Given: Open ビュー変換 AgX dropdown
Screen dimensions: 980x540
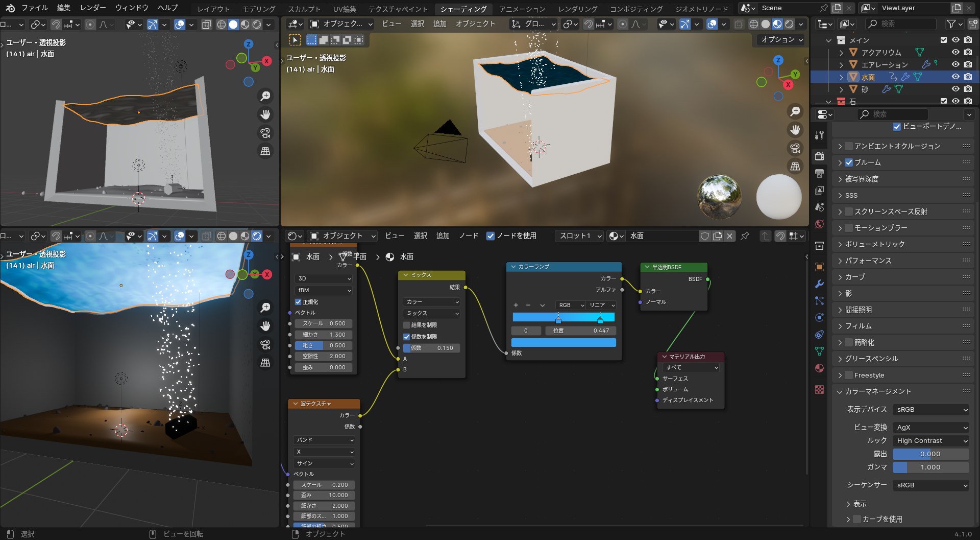Looking at the screenshot, I should point(931,428).
